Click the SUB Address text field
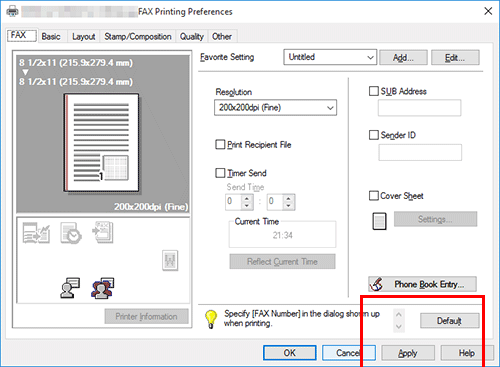Viewport: 500px width, 367px height. tap(419, 108)
